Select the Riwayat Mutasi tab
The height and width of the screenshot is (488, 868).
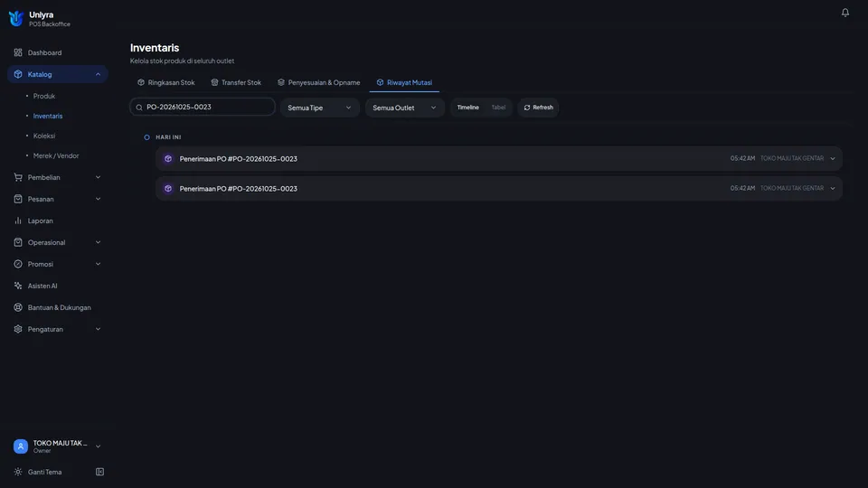coord(404,82)
